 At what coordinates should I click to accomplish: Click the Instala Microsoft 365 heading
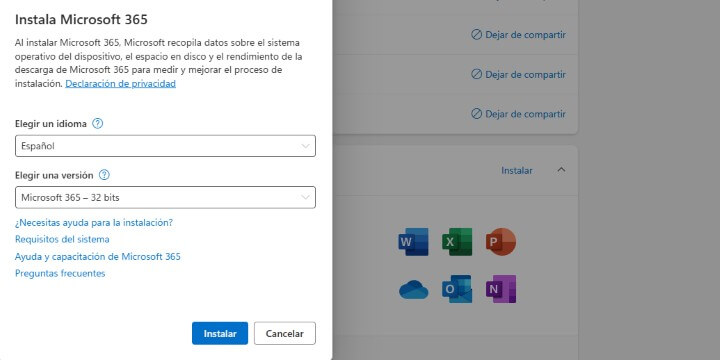click(81, 19)
